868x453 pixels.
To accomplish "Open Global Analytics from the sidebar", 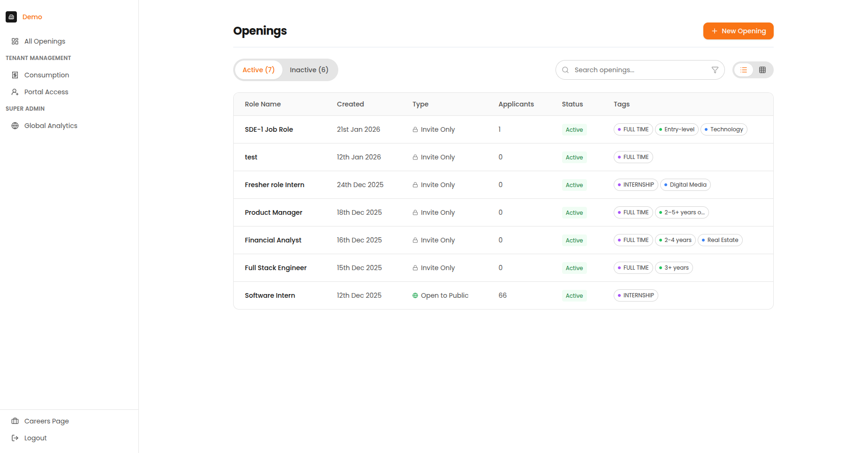I will [x=51, y=125].
